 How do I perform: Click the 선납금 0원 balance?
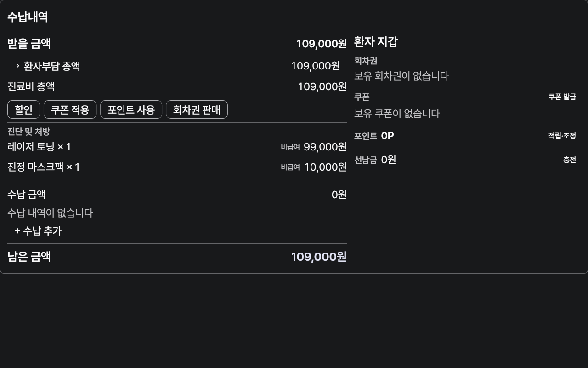pos(389,160)
